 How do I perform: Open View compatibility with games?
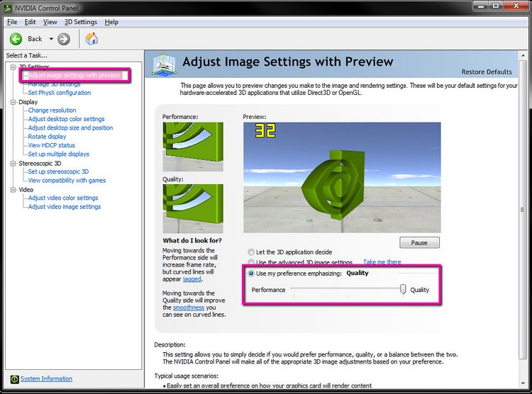point(67,181)
